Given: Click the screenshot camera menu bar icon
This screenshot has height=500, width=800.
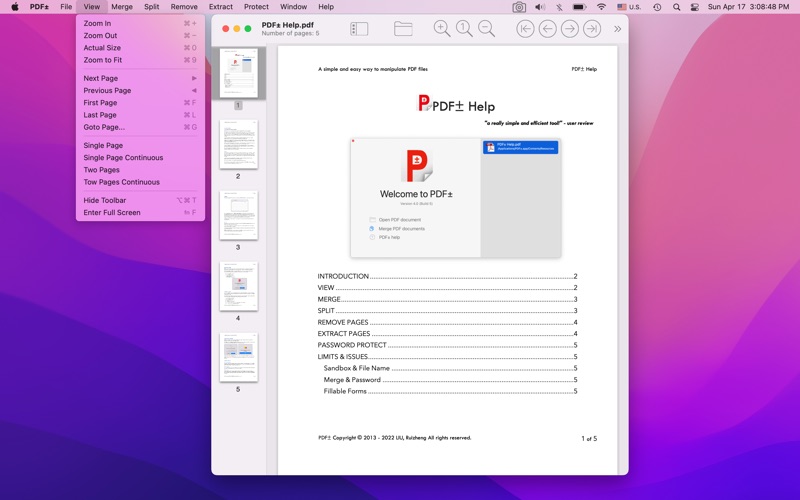Looking at the screenshot, I should click(x=519, y=7).
